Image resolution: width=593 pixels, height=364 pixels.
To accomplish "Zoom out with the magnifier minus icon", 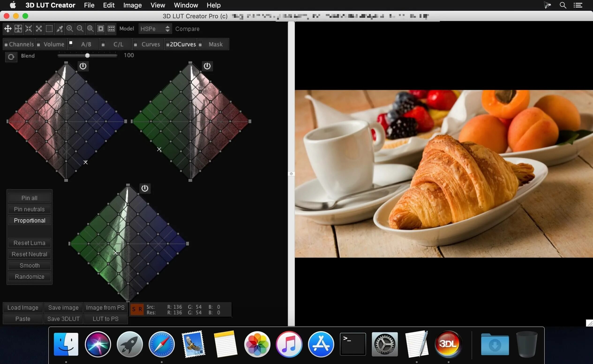I will tap(80, 28).
